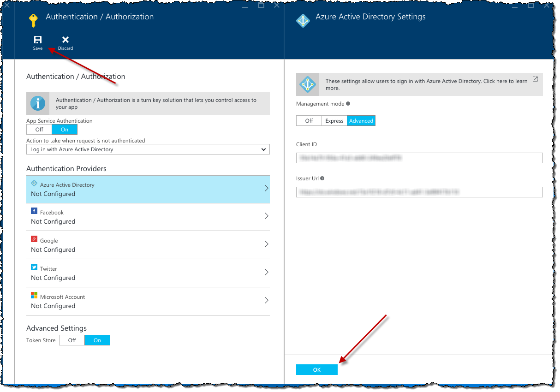Click the Azure AD icon in the learn-more banner
This screenshot has width=560, height=392.
tap(307, 84)
